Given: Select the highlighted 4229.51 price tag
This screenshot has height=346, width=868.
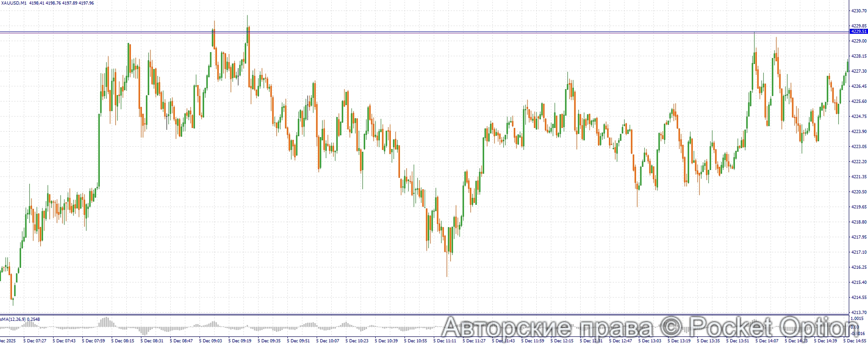Looking at the screenshot, I should point(858,32).
